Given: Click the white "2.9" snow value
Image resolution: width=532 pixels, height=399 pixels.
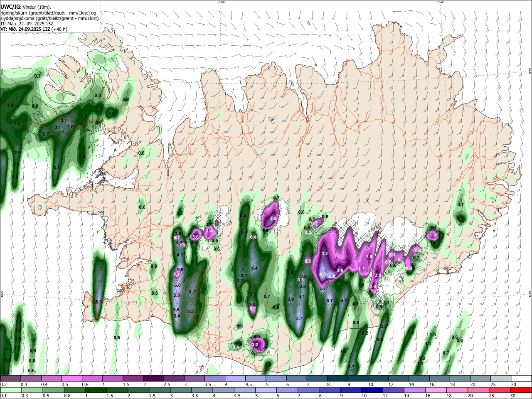Looking at the screenshot, I should pos(372,286).
